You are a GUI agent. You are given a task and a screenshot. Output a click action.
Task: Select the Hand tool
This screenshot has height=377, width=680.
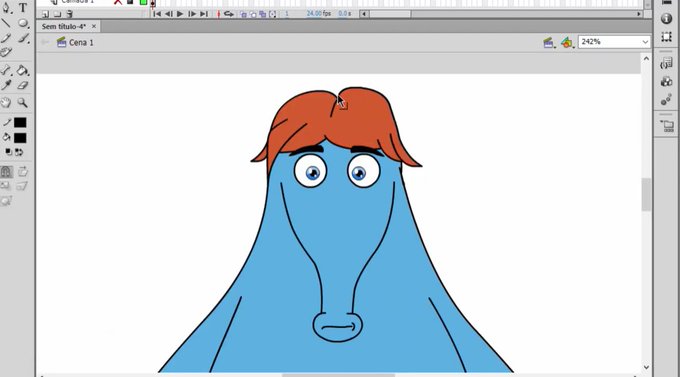(x=6, y=102)
